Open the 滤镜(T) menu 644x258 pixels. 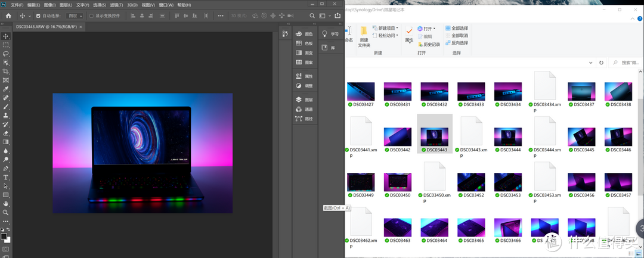coord(116,5)
